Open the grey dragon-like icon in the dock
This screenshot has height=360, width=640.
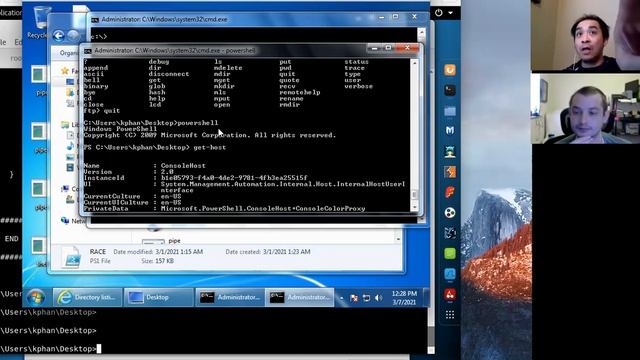tap(450, 233)
